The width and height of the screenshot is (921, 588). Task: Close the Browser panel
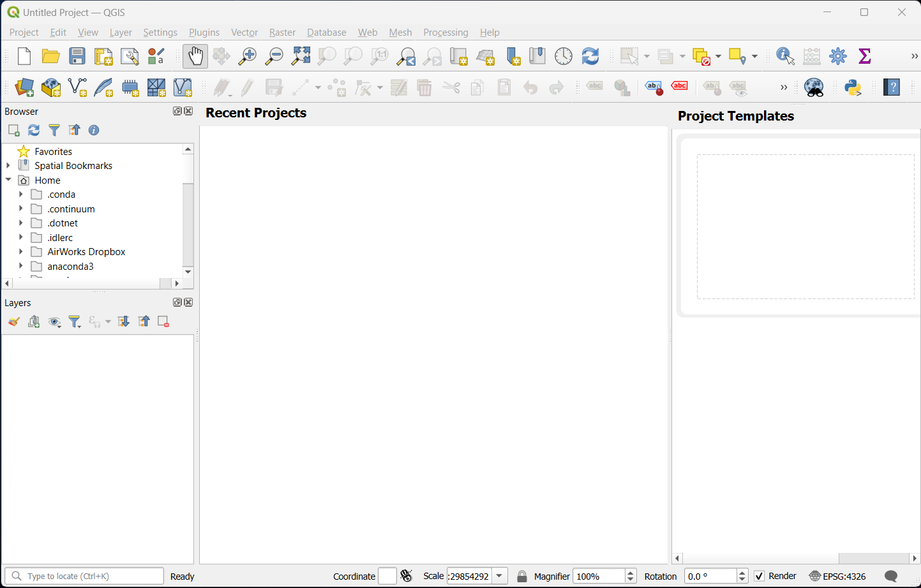pyautogui.click(x=188, y=111)
